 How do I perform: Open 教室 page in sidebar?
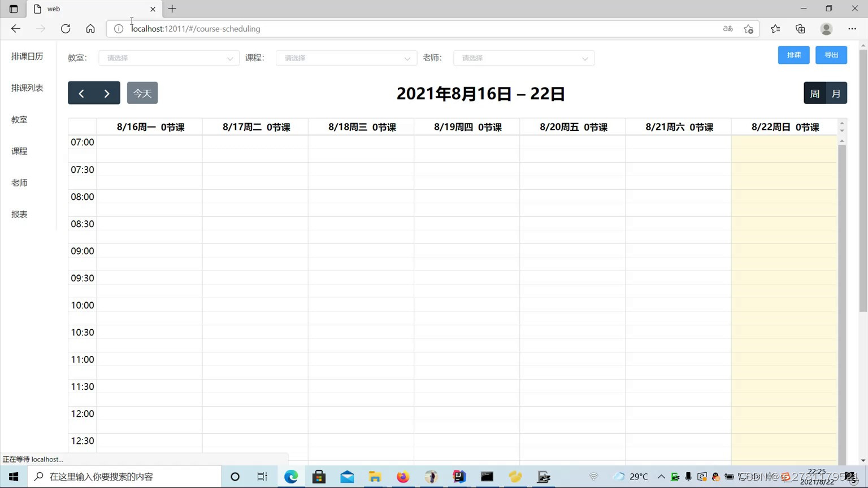click(x=19, y=120)
